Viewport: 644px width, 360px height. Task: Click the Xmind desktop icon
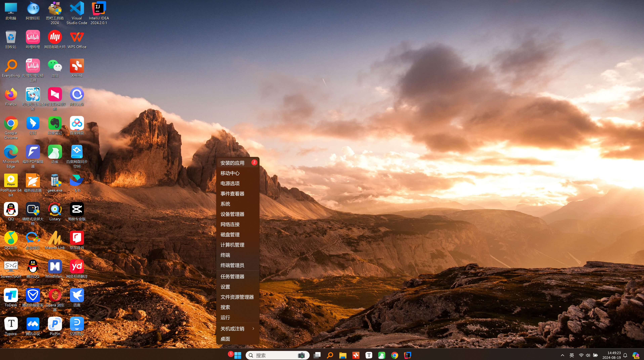tap(76, 66)
